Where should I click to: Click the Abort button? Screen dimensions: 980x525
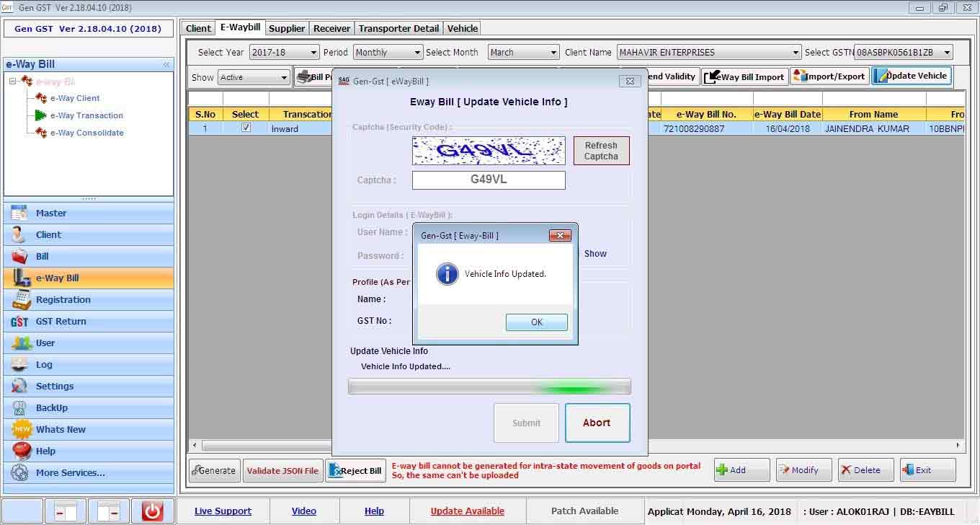click(597, 423)
